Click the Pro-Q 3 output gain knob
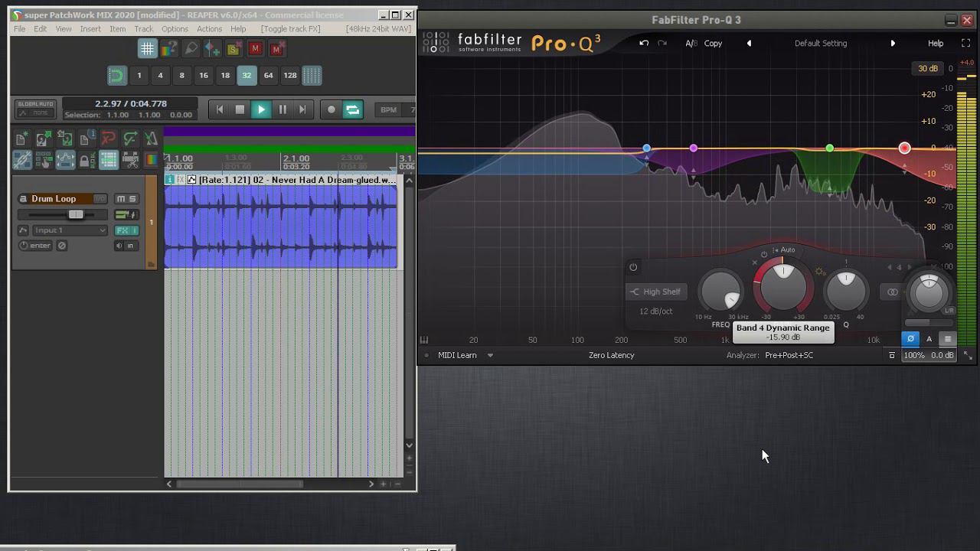Image resolution: width=980 pixels, height=551 pixels. click(x=929, y=292)
